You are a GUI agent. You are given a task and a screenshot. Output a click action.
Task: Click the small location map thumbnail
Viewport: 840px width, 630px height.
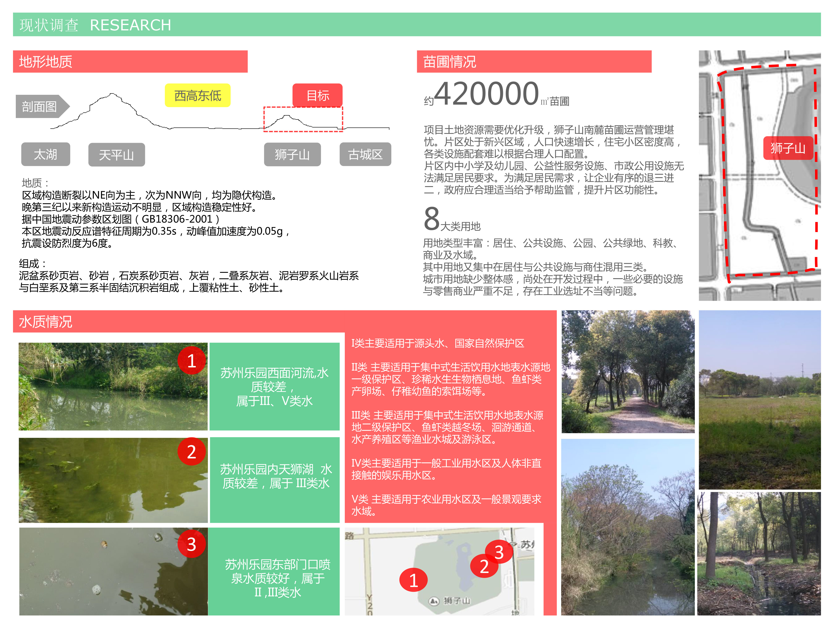(x=439, y=571)
